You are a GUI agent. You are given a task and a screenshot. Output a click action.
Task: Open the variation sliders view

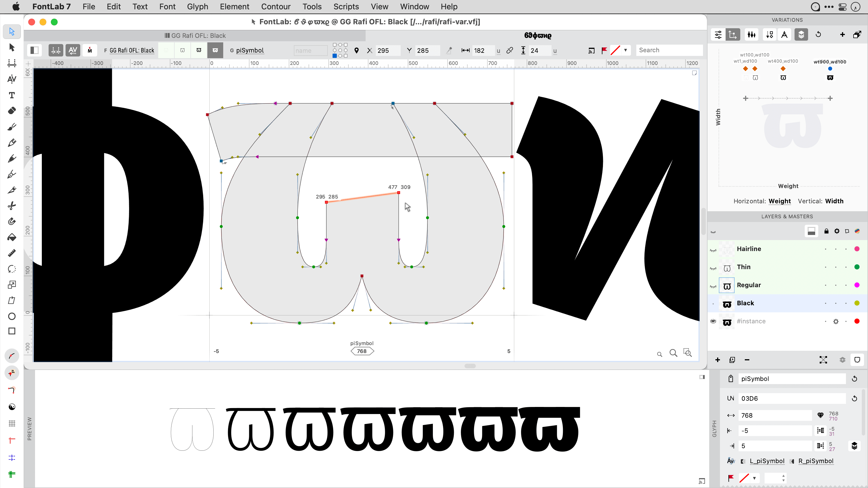(718, 34)
